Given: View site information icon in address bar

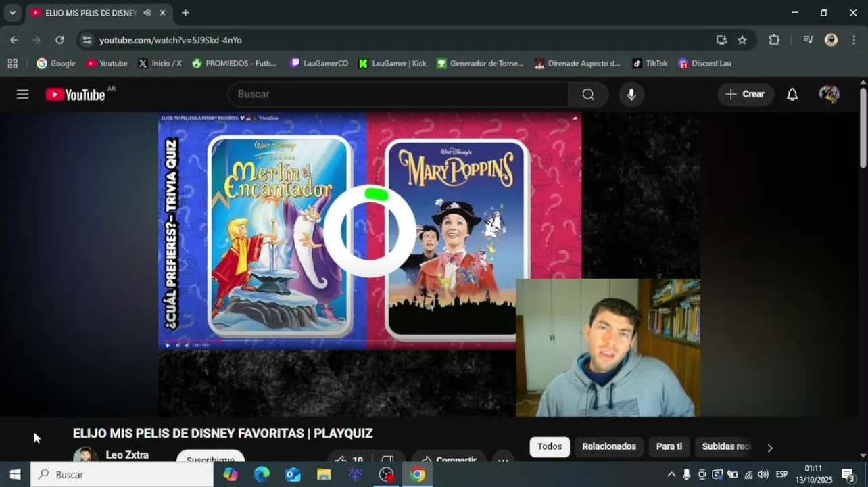Looking at the screenshot, I should click(x=87, y=40).
